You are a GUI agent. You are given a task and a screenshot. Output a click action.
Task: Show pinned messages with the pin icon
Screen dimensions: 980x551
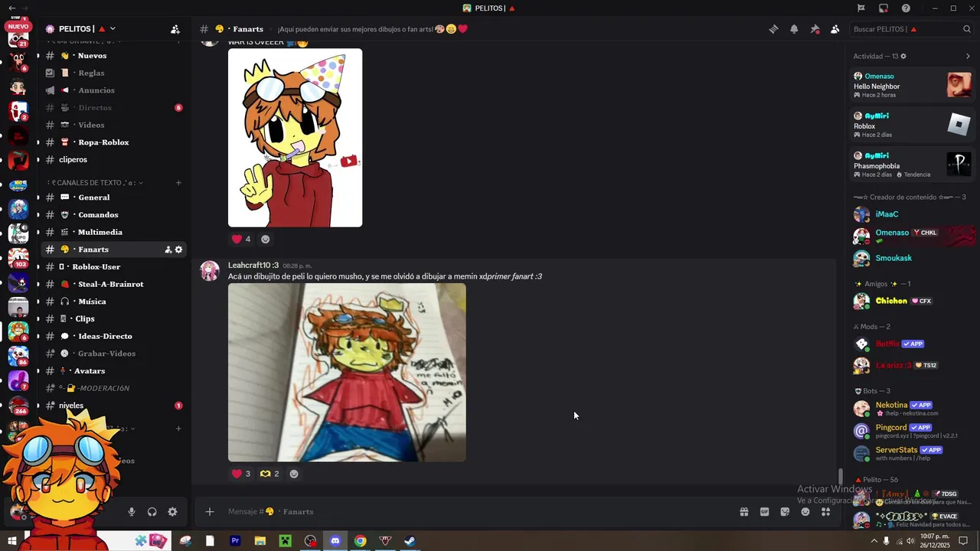coord(815,29)
